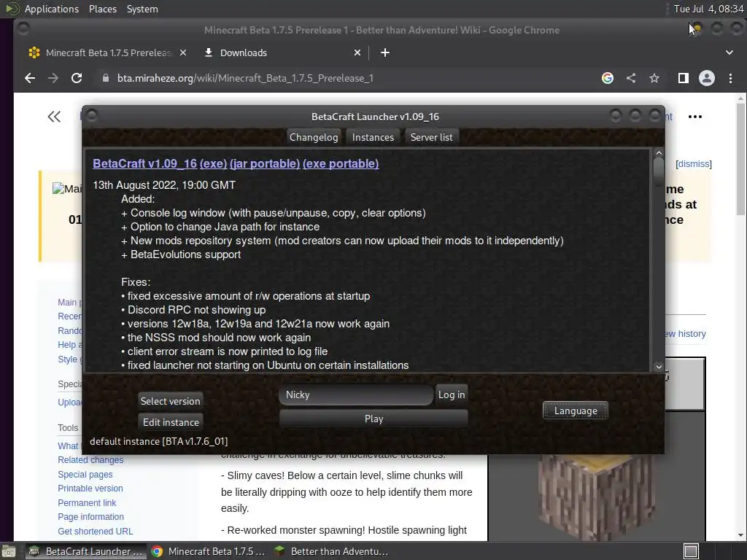Open wiki page more options ellipsis
The image size is (747, 560).
click(695, 117)
